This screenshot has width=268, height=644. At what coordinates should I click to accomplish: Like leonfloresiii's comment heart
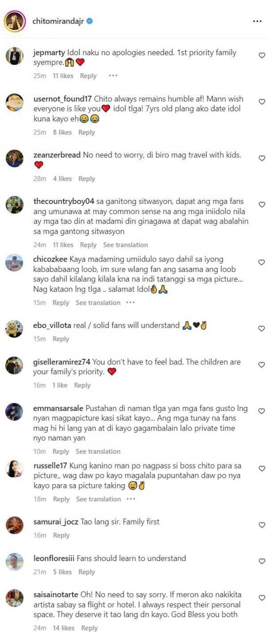[x=262, y=561]
